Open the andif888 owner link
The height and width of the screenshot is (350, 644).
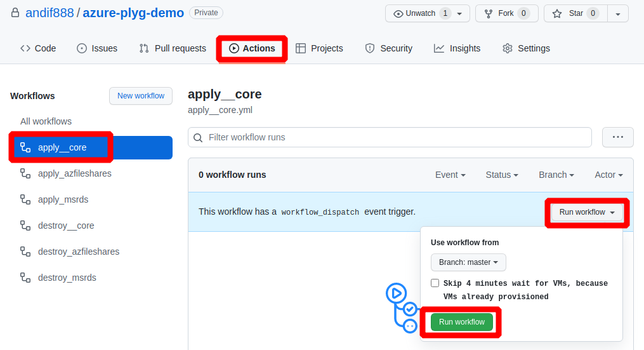tap(49, 13)
